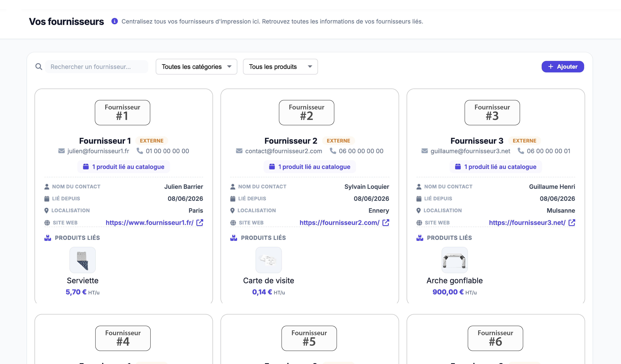The height and width of the screenshot is (364, 621).
Task: Click the calendar icon in Fournisseur 2's Lié depuis row
Action: click(233, 199)
